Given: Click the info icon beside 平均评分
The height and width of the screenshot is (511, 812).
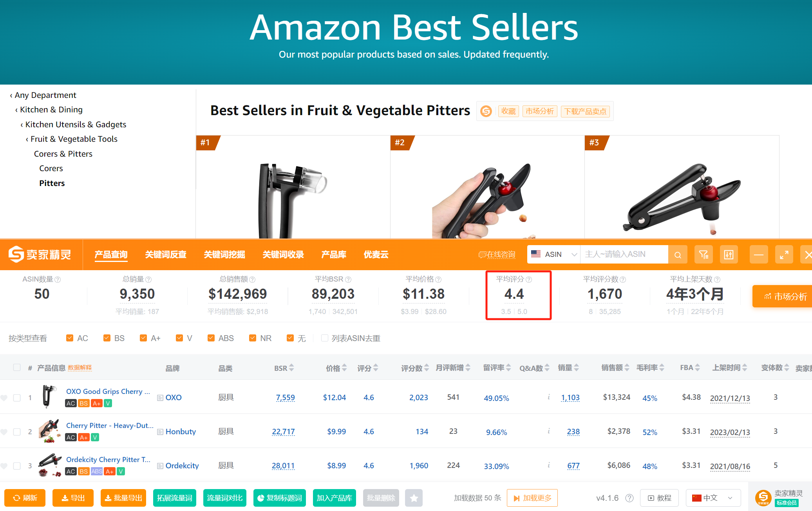Looking at the screenshot, I should pyautogui.click(x=529, y=280).
